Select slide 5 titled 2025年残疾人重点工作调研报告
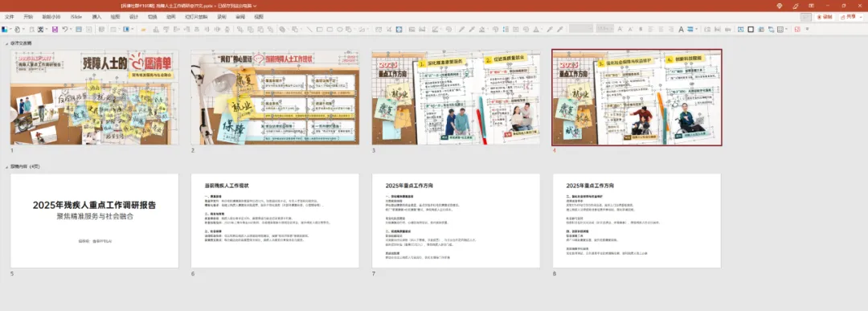The height and width of the screenshot is (311, 868). (95, 221)
